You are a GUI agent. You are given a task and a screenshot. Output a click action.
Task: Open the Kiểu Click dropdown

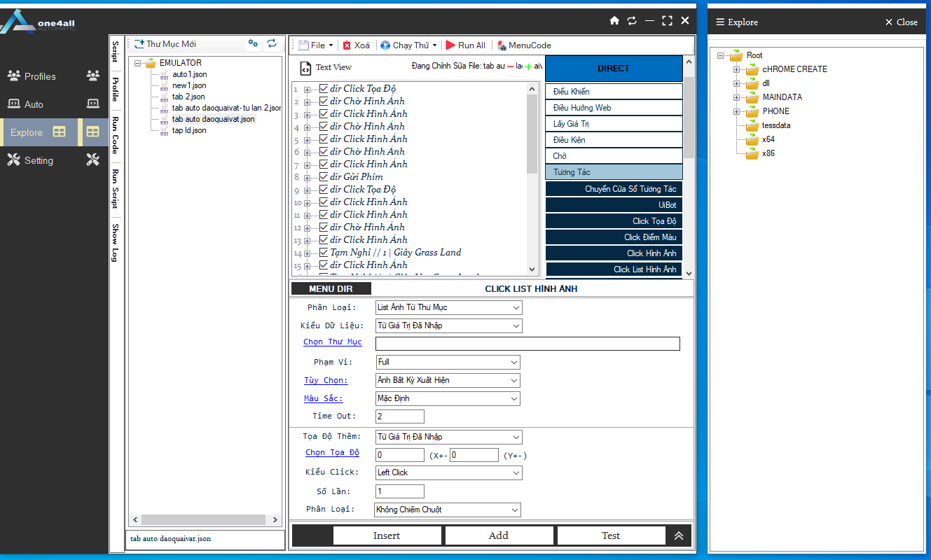448,472
